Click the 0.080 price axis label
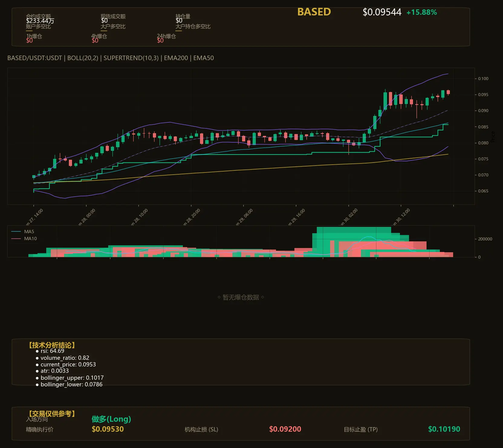 click(483, 143)
